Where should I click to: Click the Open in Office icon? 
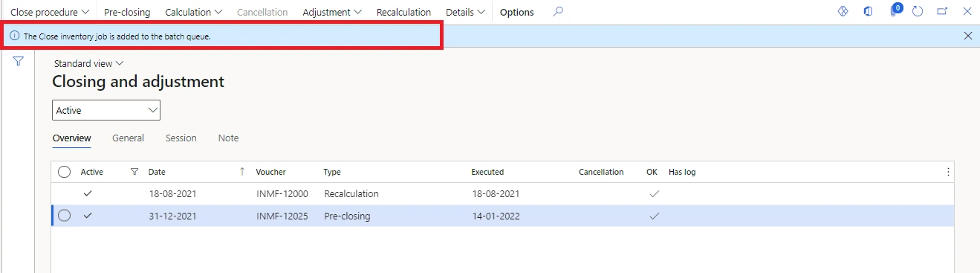pos(868,12)
